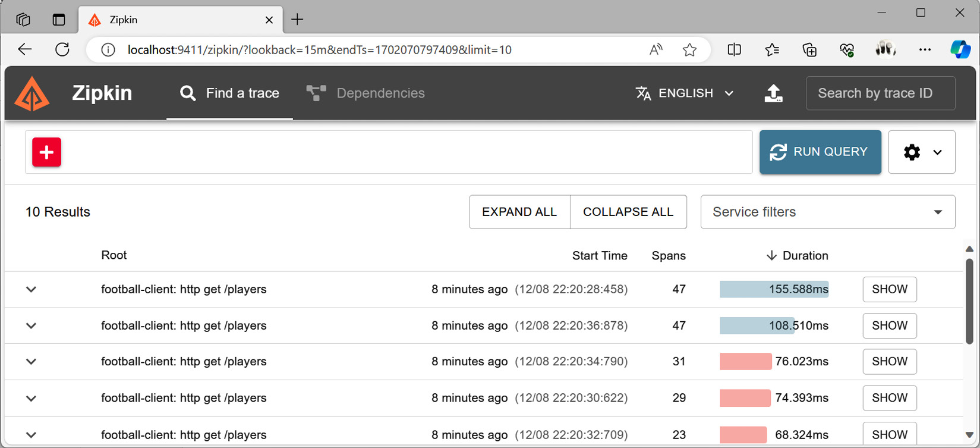Click SHOW for the 74.393ms trace
Screen dimensions: 980x448
pyautogui.click(x=890, y=398)
